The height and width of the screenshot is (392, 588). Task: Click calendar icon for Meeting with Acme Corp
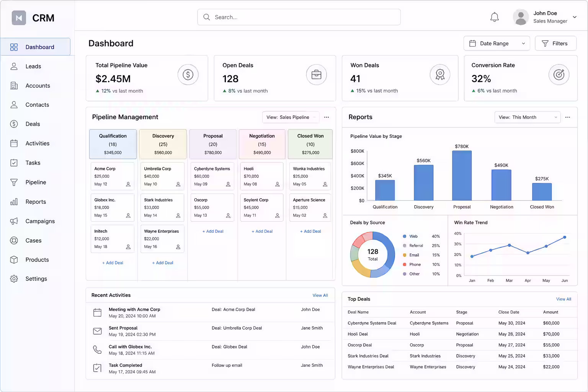[x=98, y=312]
